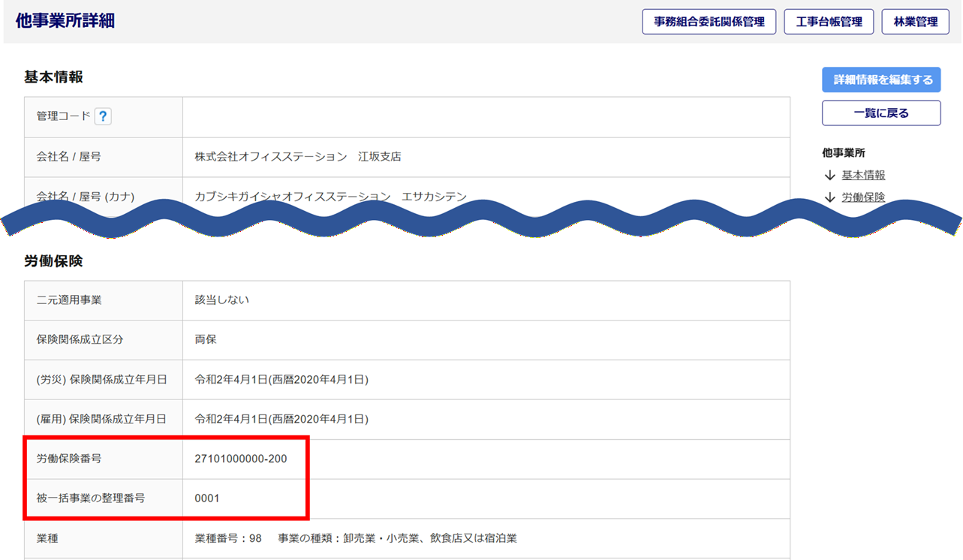Open 事務組合委託関係管理
The height and width of the screenshot is (560, 963).
coord(709,22)
